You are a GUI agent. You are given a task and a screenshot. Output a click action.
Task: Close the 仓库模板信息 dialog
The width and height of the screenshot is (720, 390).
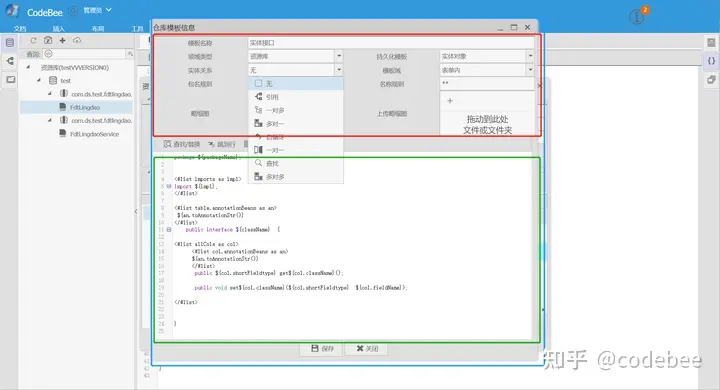point(528,27)
